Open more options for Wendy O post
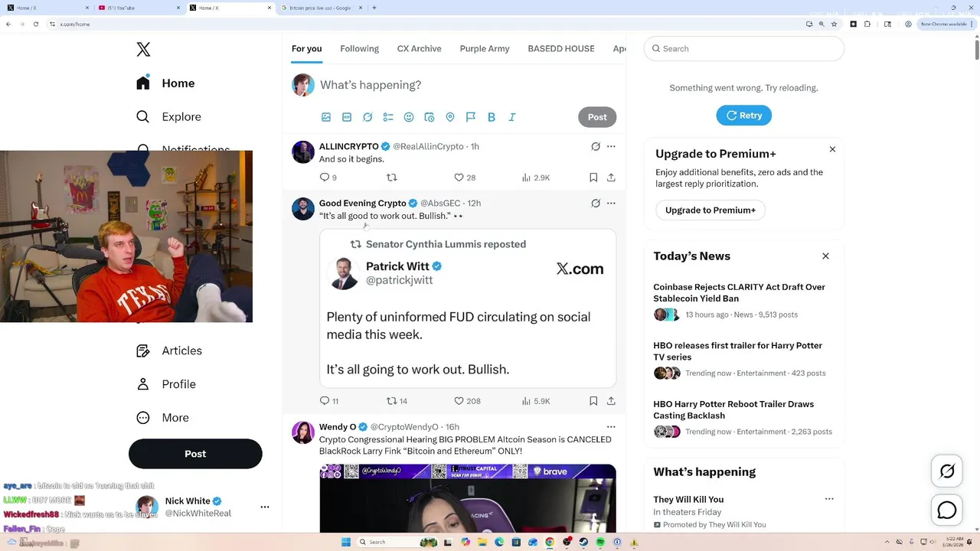The image size is (980, 551). (611, 427)
